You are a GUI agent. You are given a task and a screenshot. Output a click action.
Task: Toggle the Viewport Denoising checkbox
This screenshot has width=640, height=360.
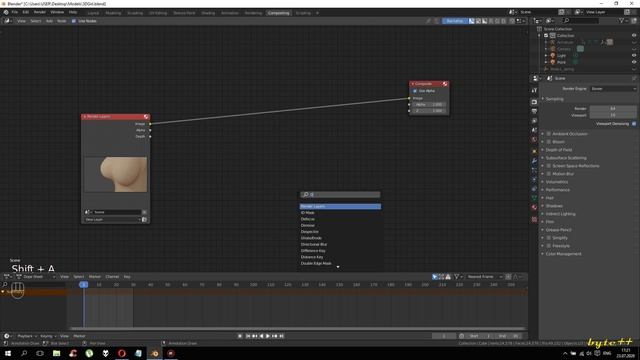[634, 124]
